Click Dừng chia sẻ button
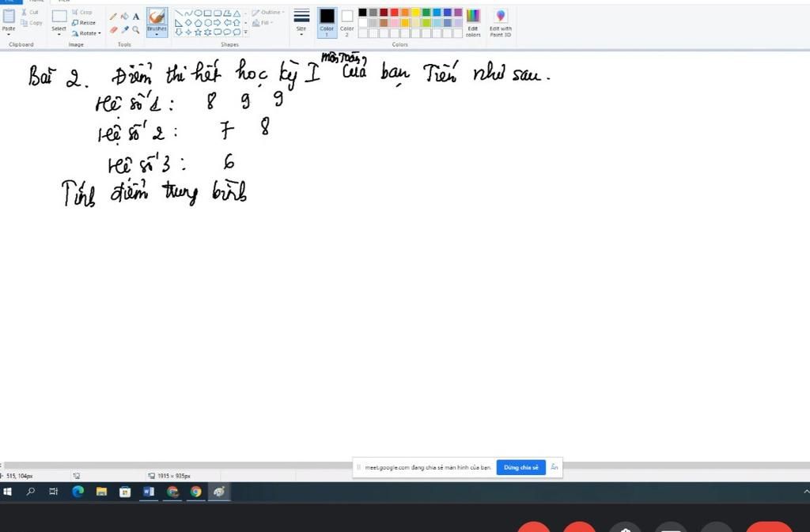The height and width of the screenshot is (532, 810). (520, 467)
